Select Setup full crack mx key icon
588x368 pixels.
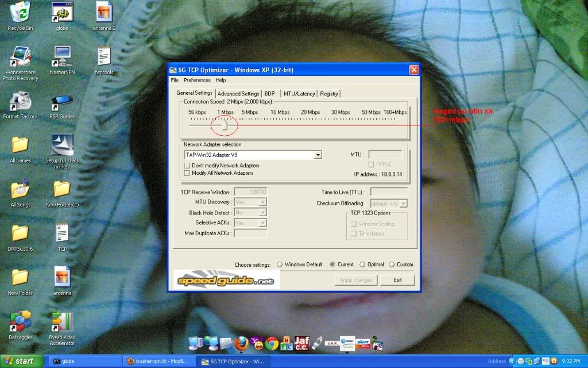pyautogui.click(x=62, y=152)
